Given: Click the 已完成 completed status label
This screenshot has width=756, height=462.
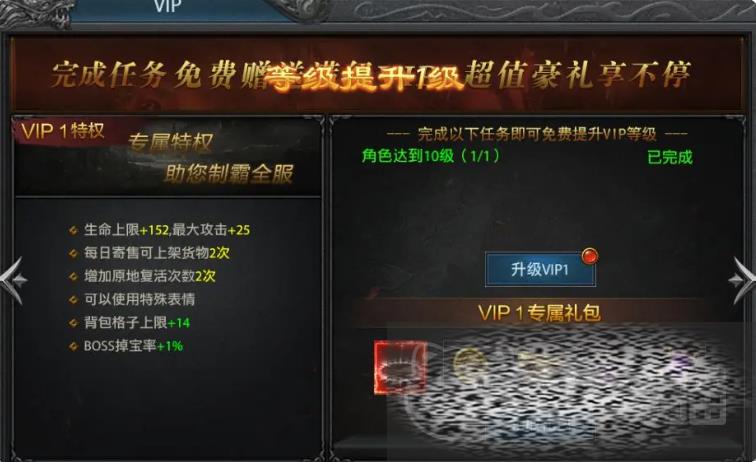Looking at the screenshot, I should pos(670,157).
